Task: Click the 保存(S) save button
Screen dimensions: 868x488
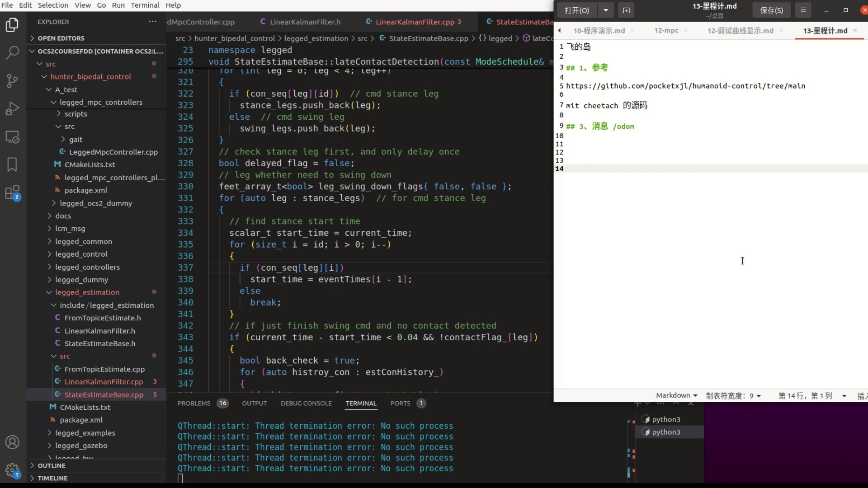Action: [x=771, y=10]
